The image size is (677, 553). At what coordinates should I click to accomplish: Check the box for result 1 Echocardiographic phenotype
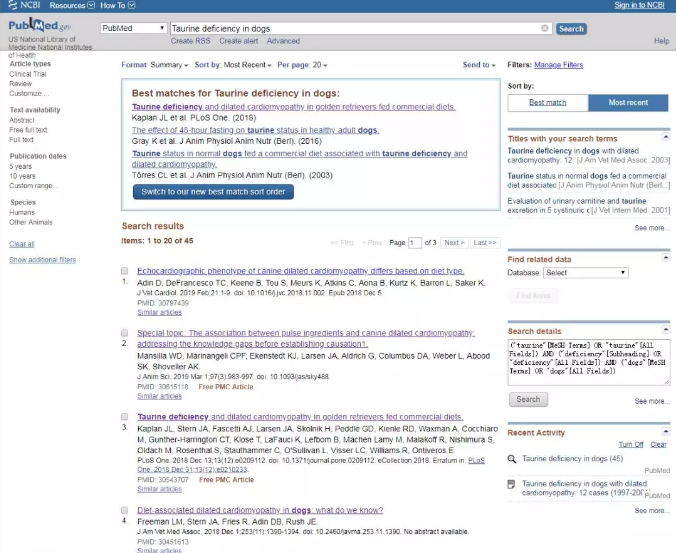pyautogui.click(x=124, y=271)
